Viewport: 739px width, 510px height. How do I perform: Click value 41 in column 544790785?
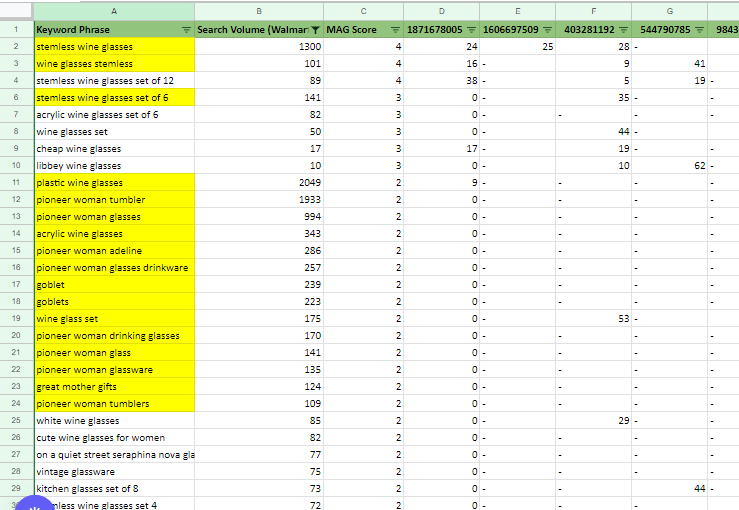(670, 64)
